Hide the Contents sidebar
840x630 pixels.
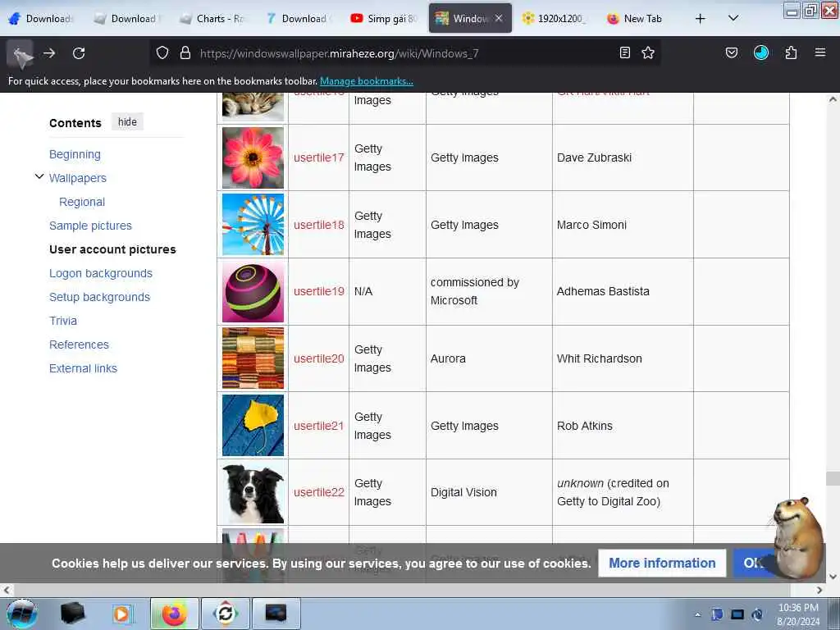tap(127, 122)
